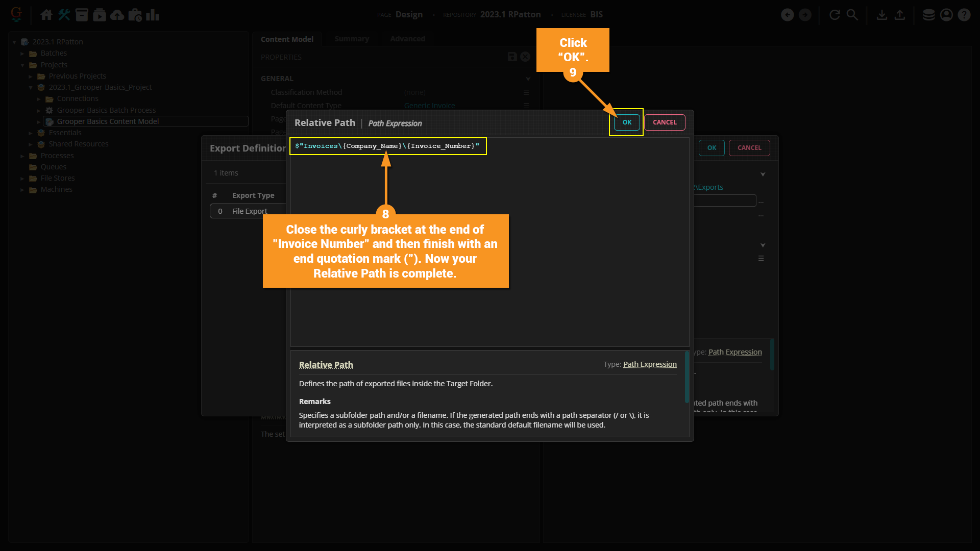Click the cloud upload Imports icon

[x=117, y=15]
